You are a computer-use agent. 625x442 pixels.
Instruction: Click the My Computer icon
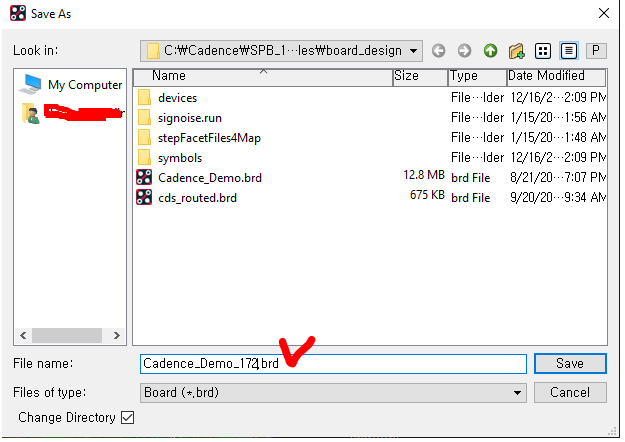coord(30,84)
